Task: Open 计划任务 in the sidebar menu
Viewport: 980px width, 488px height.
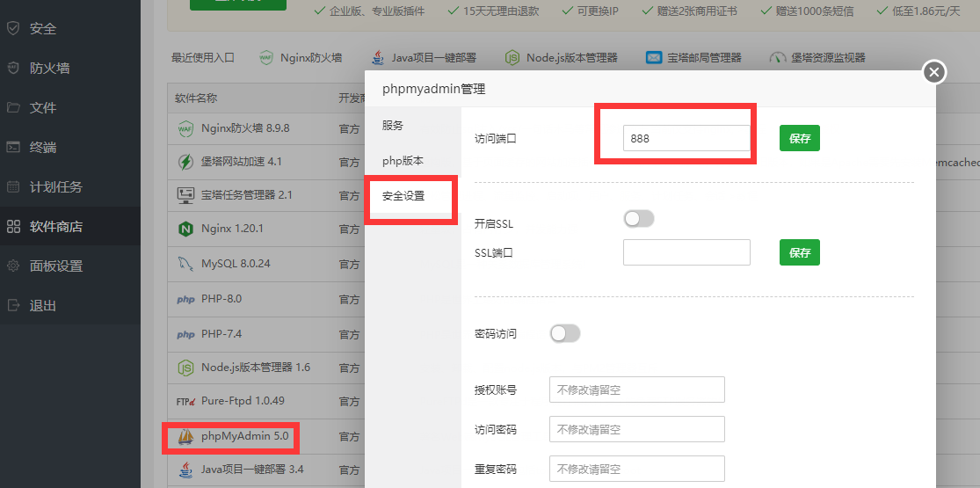Action: click(x=56, y=186)
